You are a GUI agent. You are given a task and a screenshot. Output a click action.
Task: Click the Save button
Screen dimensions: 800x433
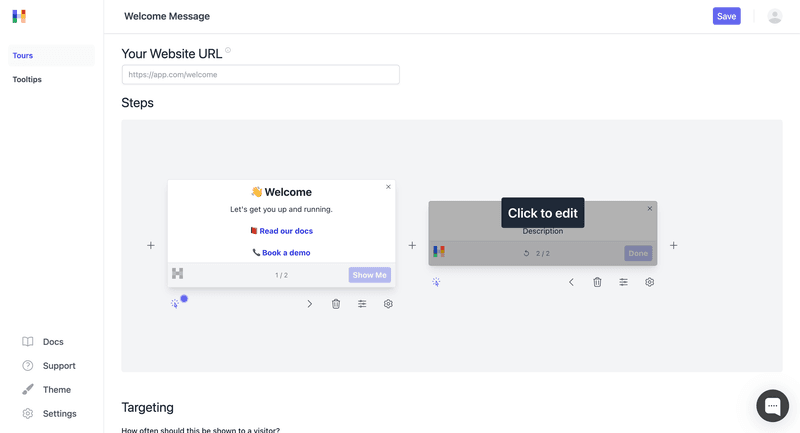[x=726, y=16]
